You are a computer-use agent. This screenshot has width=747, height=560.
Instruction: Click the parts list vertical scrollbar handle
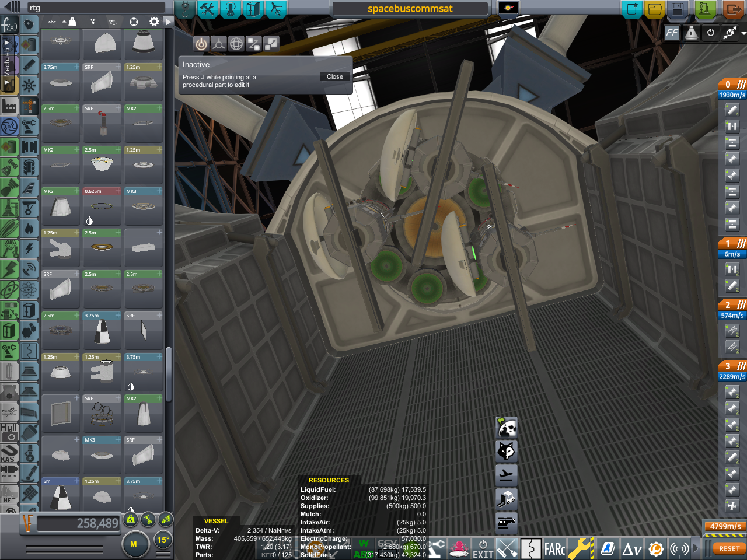coord(169,373)
